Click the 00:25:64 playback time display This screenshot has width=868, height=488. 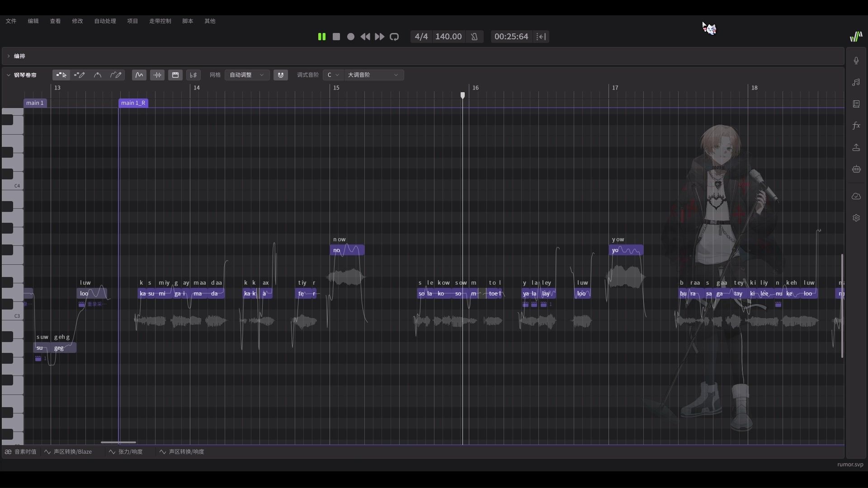coord(511,37)
